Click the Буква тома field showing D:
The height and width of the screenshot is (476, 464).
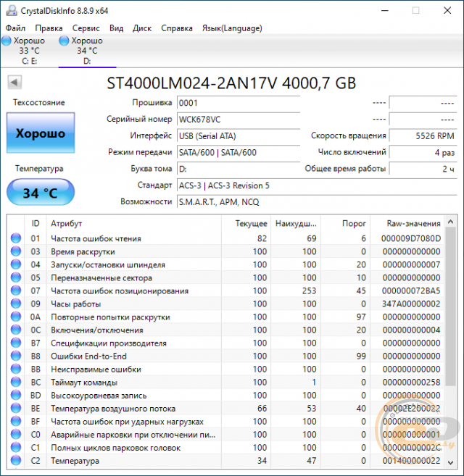click(x=239, y=169)
